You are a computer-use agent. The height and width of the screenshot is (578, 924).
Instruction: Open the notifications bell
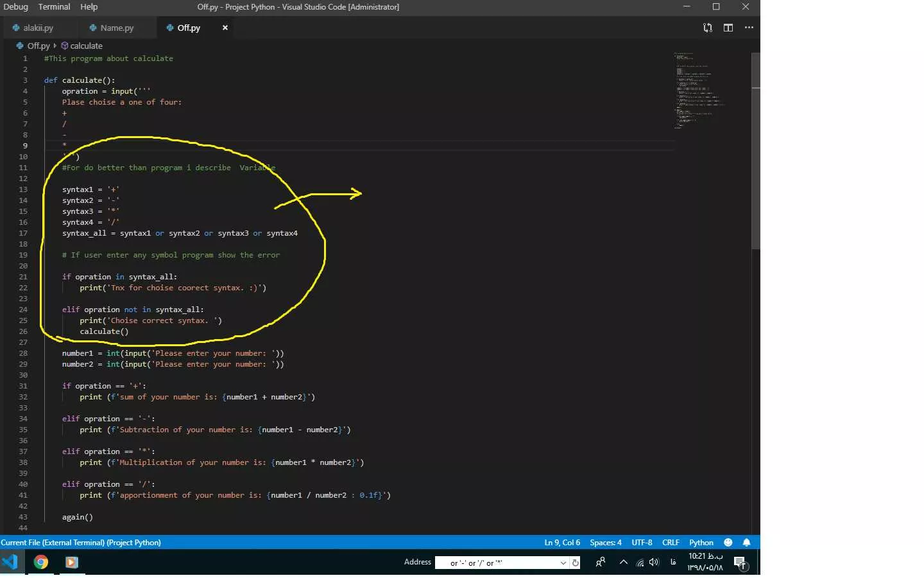(746, 543)
